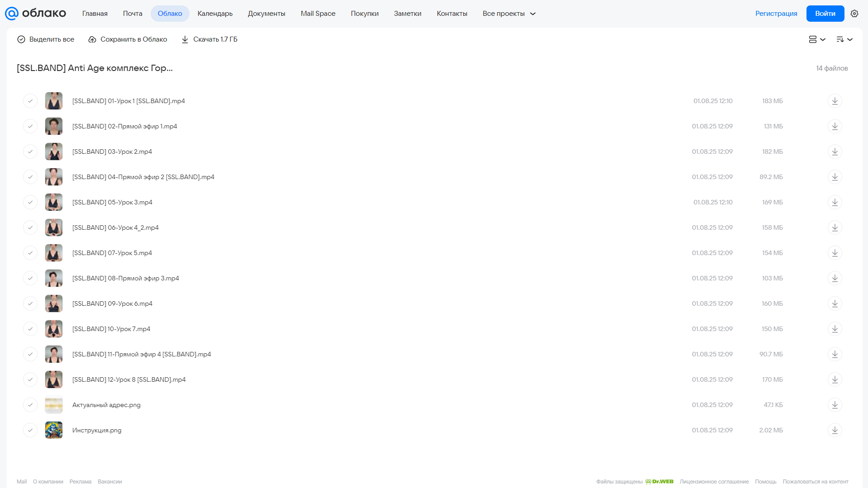Download the 08-Прямой эфир 3 video

(x=835, y=278)
